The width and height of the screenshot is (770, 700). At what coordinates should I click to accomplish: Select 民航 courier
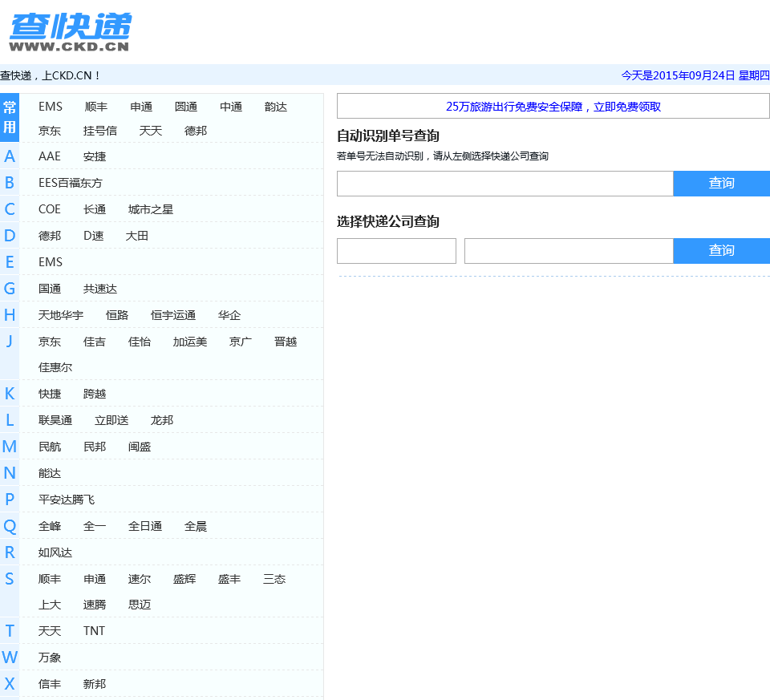(50, 447)
